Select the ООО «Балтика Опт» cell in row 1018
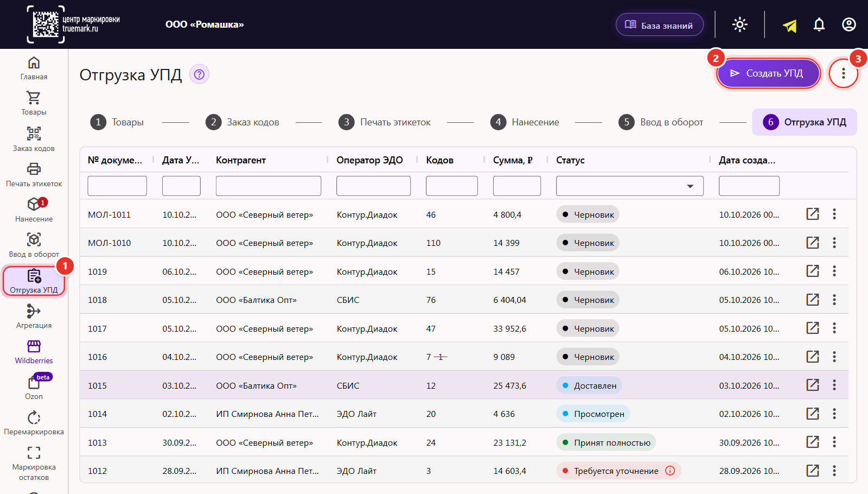The height and width of the screenshot is (494, 868). tap(256, 300)
